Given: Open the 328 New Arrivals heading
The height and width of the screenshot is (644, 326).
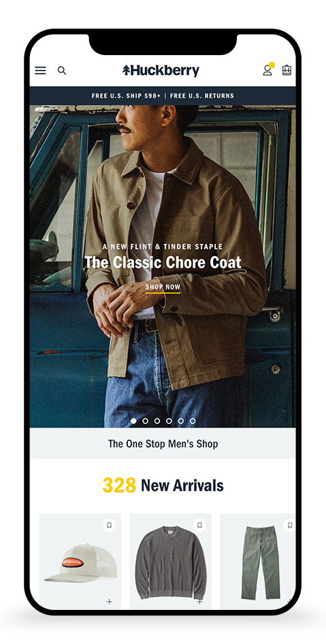Looking at the screenshot, I should (x=163, y=485).
